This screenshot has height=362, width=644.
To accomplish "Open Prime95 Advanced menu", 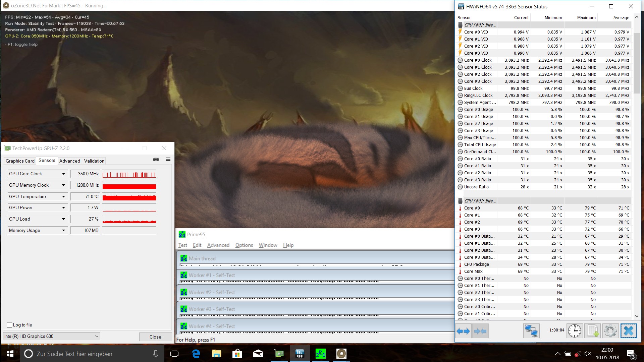I will (218, 245).
